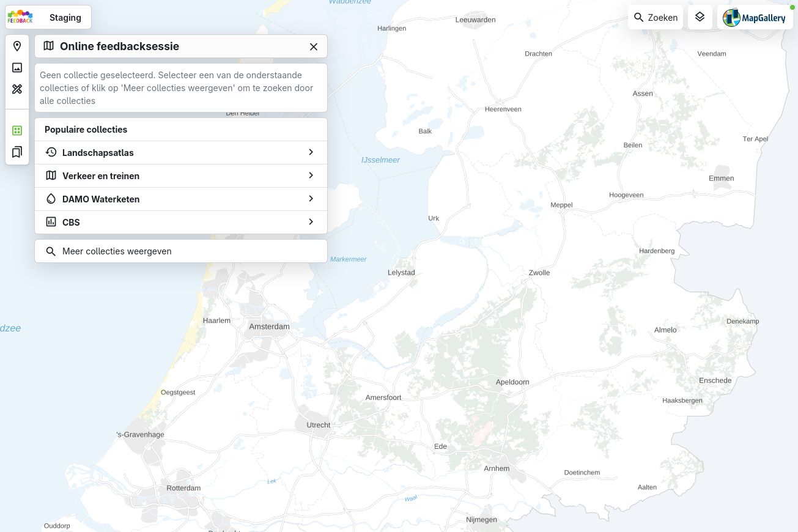Image resolution: width=798 pixels, height=532 pixels.
Task: Open the collections grid icon in sidebar
Action: point(17,130)
